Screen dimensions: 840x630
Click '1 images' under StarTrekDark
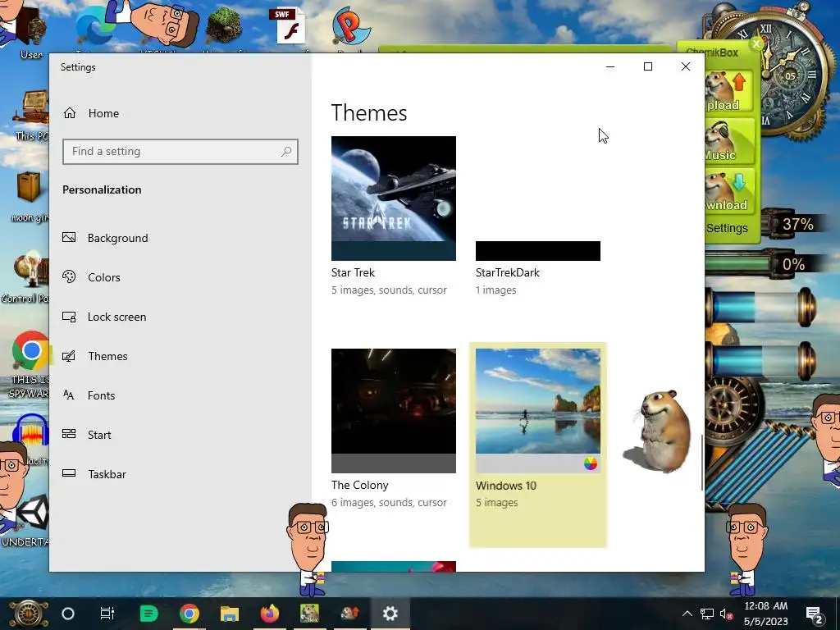496,290
